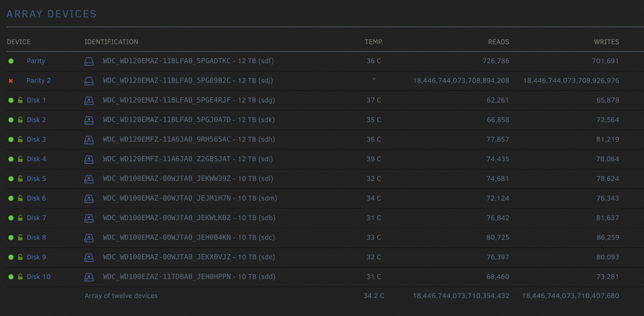Click the Disk 8 writes value 86,259
This screenshot has width=644, height=316.
[608, 237]
